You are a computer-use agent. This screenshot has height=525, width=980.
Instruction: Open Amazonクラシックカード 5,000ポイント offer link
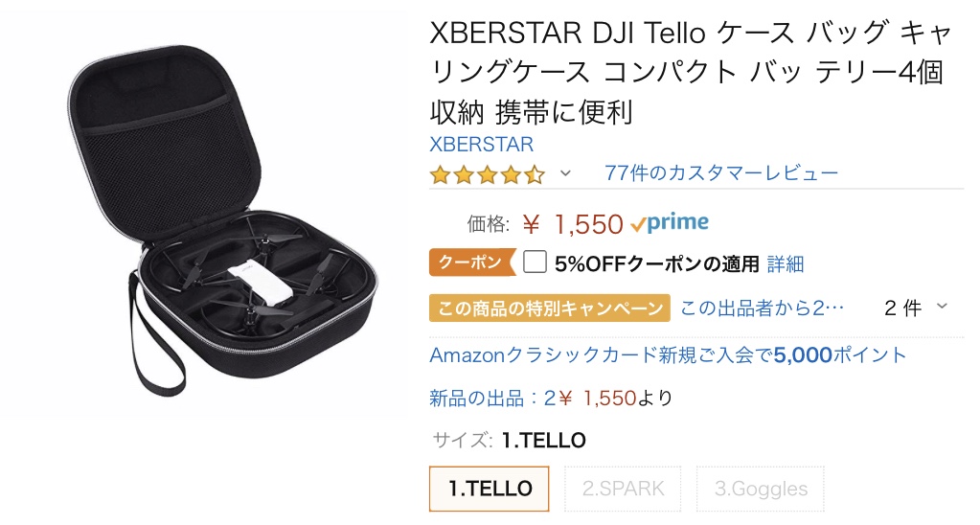pyautogui.click(x=668, y=355)
